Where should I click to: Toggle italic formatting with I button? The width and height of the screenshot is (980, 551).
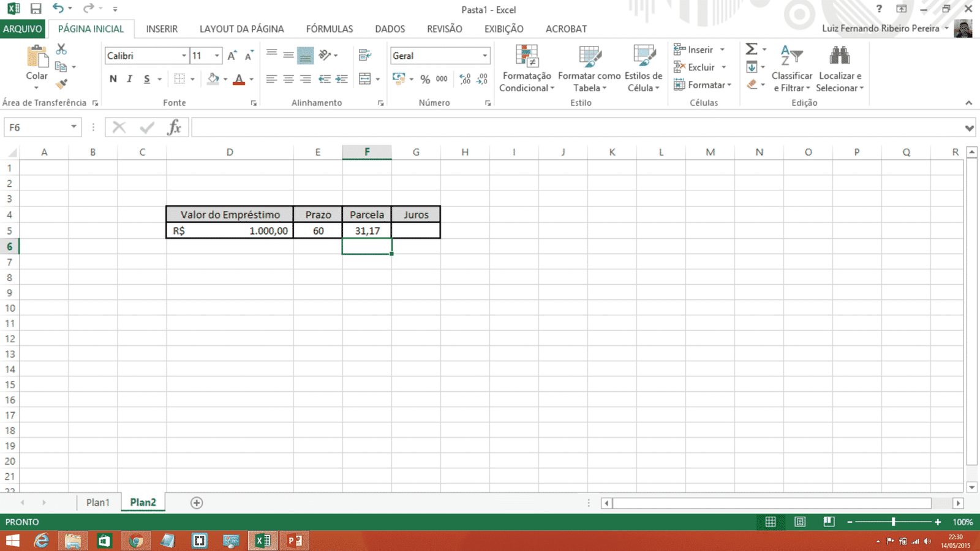coord(130,79)
